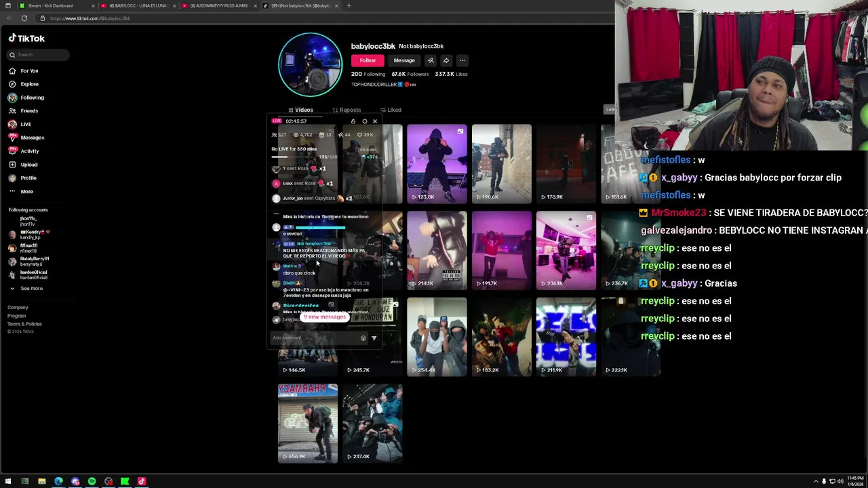Open the TikTok app in taskbar

point(142,481)
